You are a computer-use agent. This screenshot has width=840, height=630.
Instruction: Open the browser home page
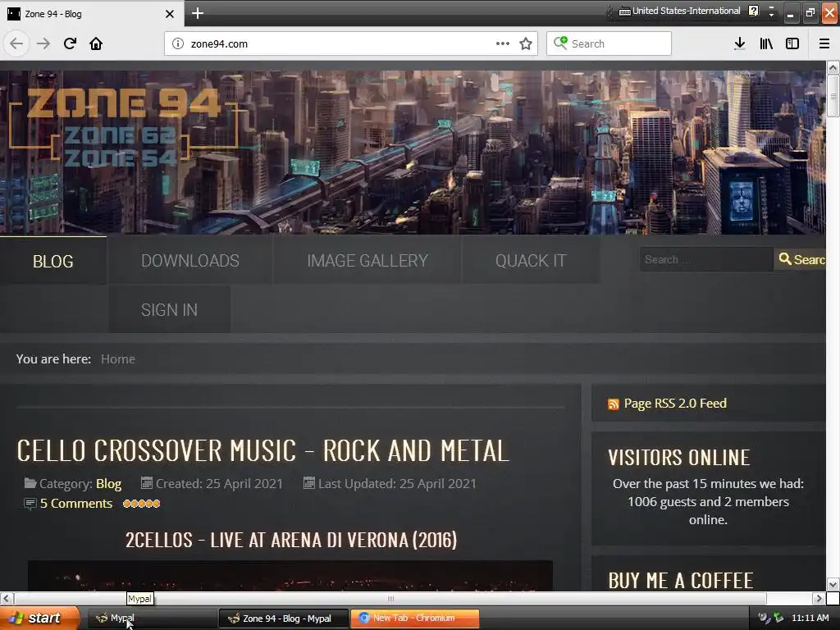tap(96, 43)
